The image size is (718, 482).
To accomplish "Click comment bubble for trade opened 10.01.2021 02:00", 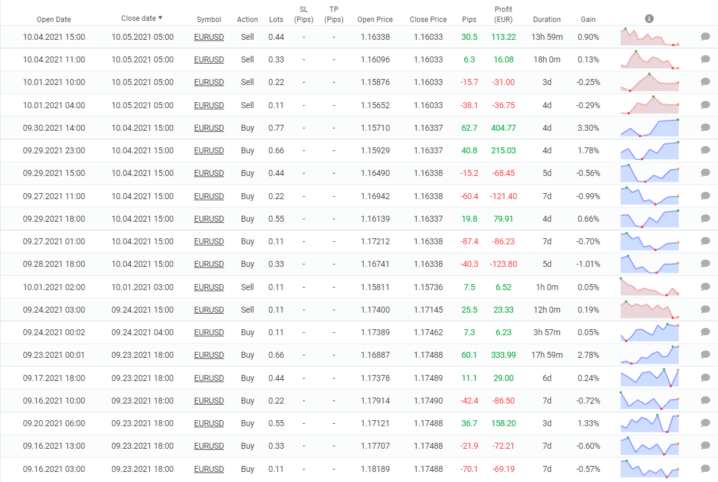I will coord(705,286).
